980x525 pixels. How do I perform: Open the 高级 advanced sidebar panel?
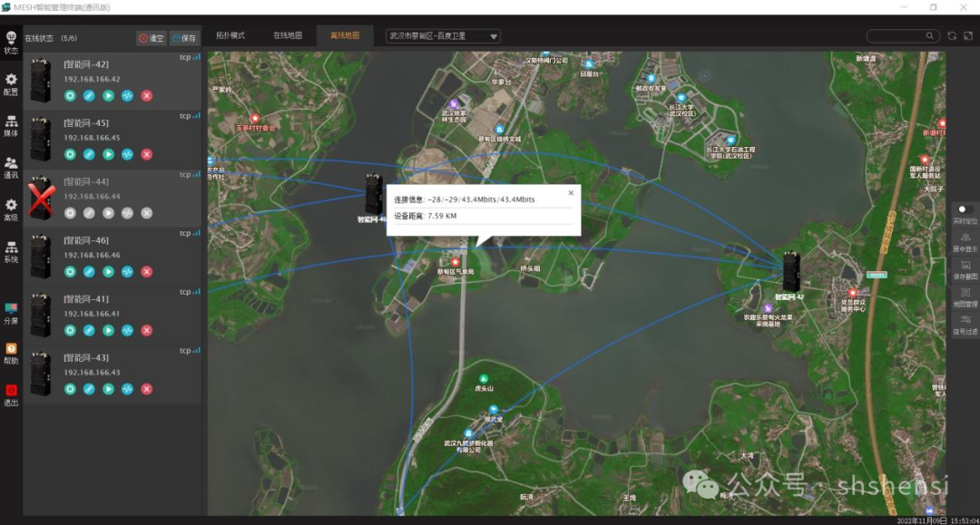point(11,209)
